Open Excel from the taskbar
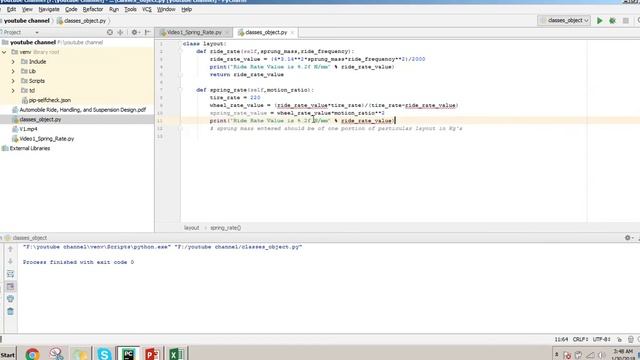The width and height of the screenshot is (640, 360). (x=176, y=354)
